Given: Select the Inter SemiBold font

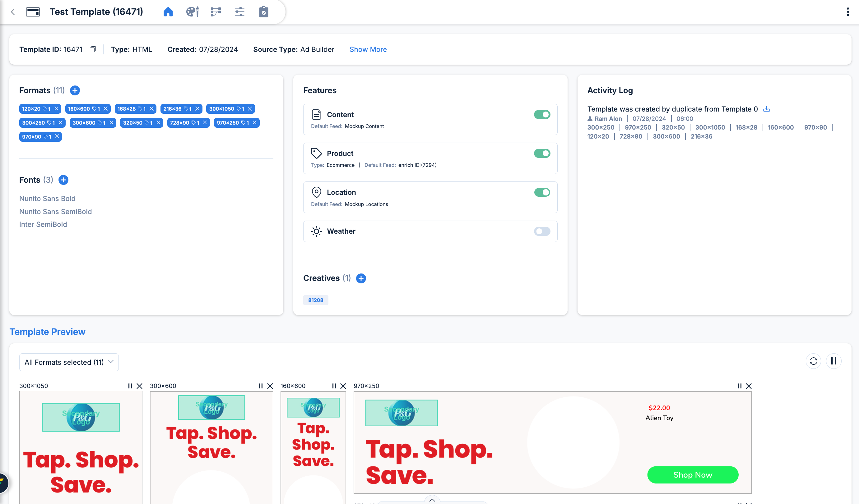Looking at the screenshot, I should pyautogui.click(x=43, y=224).
